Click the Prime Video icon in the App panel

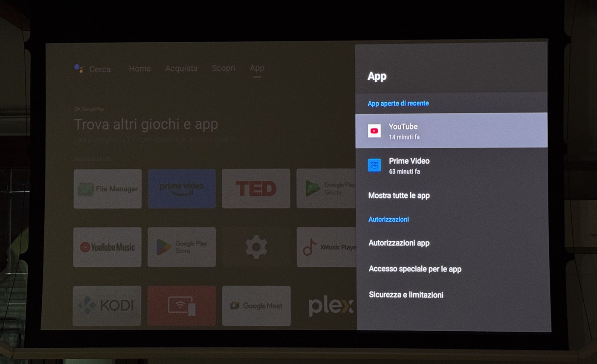(x=374, y=165)
